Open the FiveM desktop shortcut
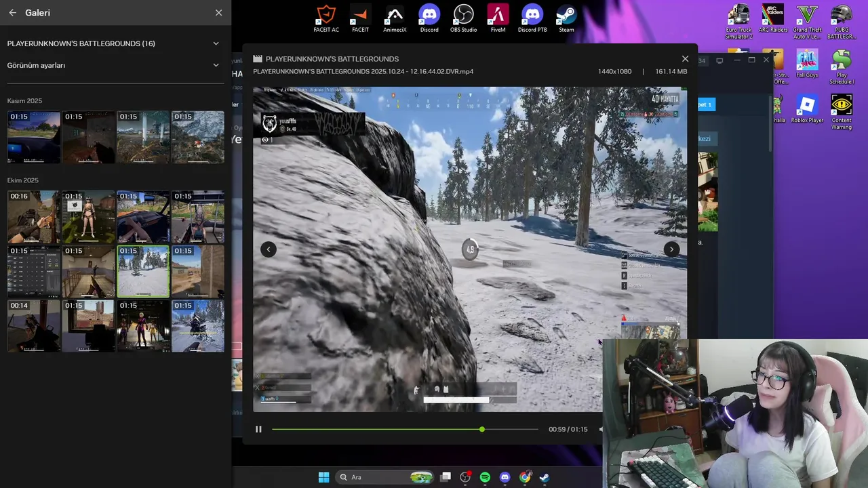 tap(498, 18)
